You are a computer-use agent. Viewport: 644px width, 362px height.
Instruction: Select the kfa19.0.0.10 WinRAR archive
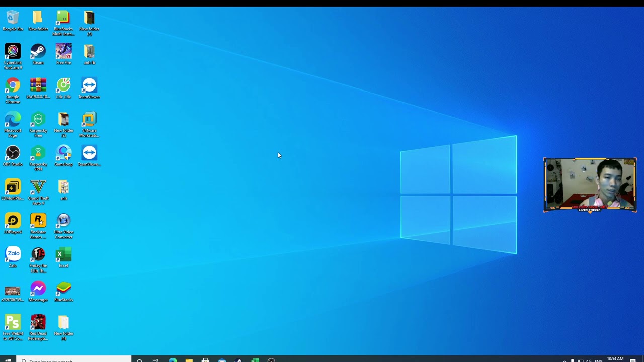(x=38, y=88)
